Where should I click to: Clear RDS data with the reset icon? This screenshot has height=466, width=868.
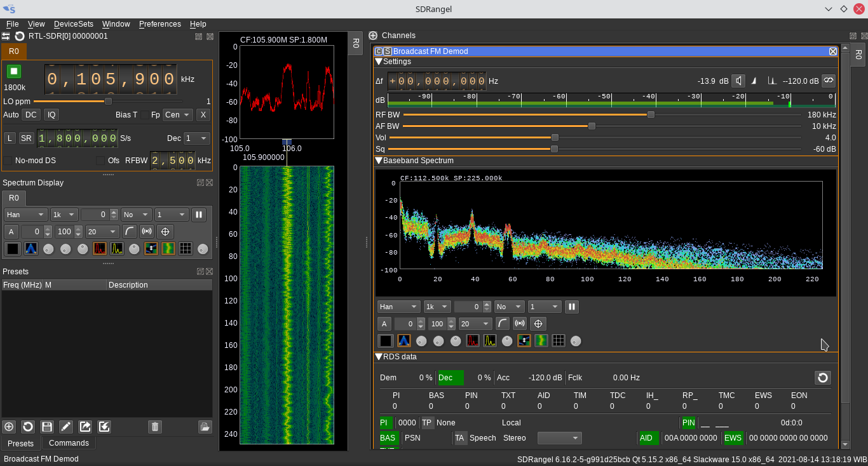[822, 378]
